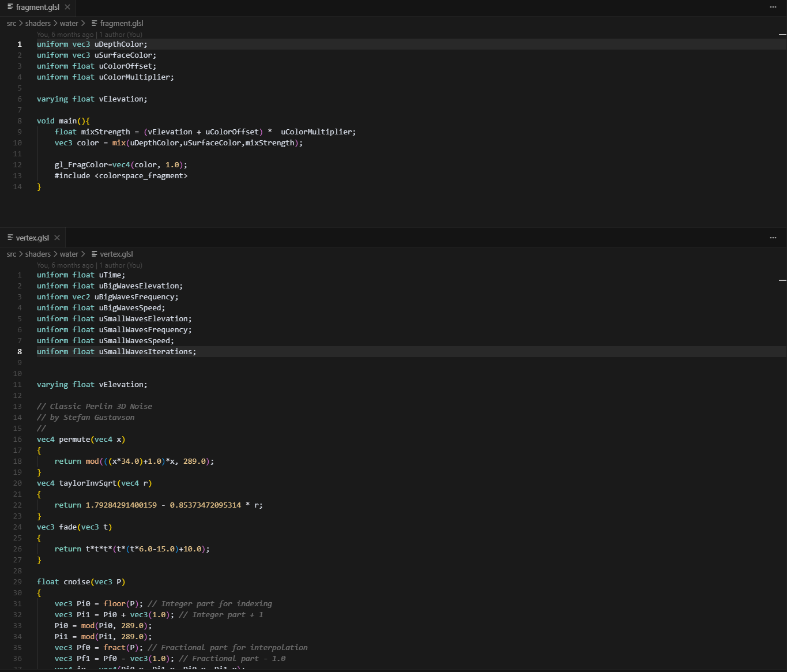Click the 'mix' function call

click(x=119, y=143)
